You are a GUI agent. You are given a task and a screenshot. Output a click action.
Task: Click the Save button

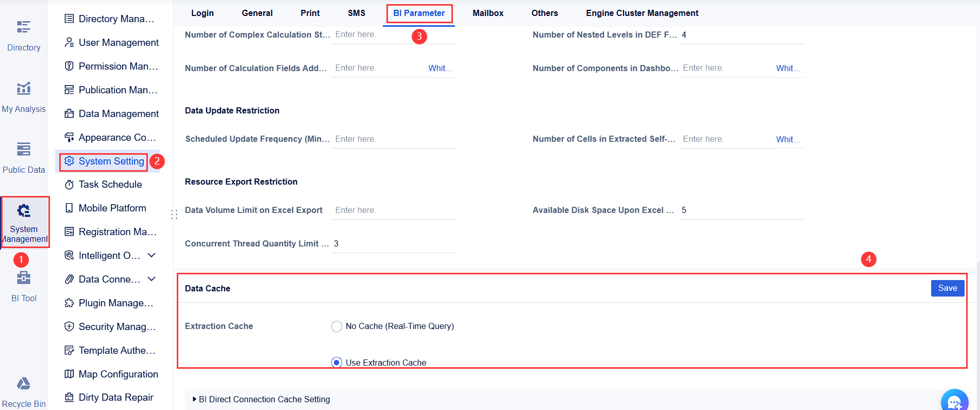click(x=948, y=288)
